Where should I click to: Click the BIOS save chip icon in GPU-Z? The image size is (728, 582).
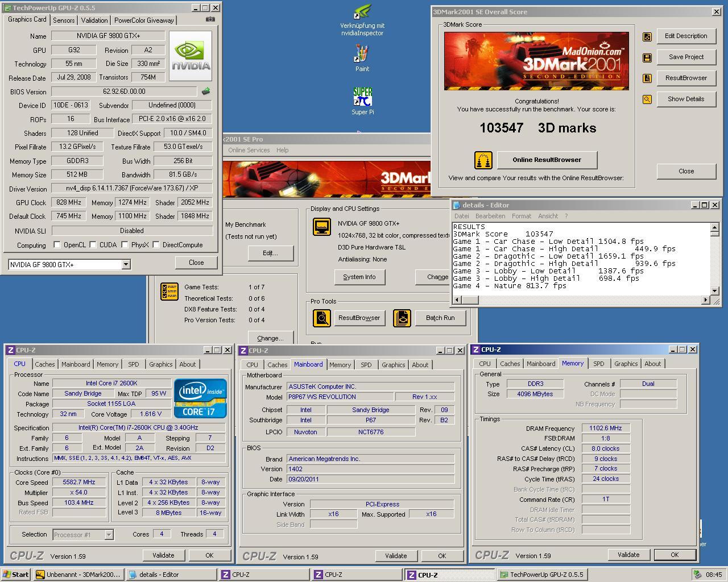206,91
